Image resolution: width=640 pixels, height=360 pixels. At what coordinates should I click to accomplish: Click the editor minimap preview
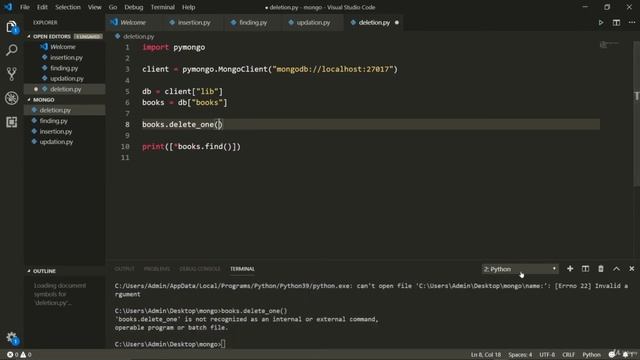[609, 44]
